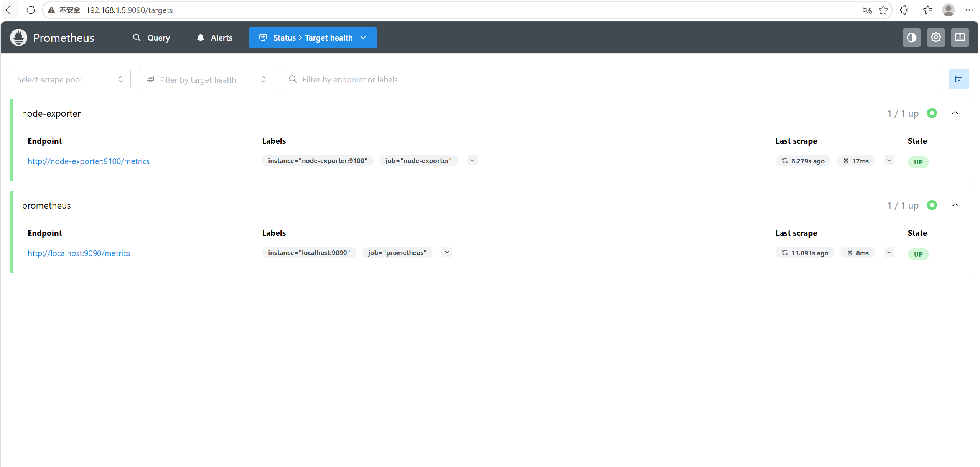Open browser extensions puzzle icon
980x467 pixels.
point(904,10)
